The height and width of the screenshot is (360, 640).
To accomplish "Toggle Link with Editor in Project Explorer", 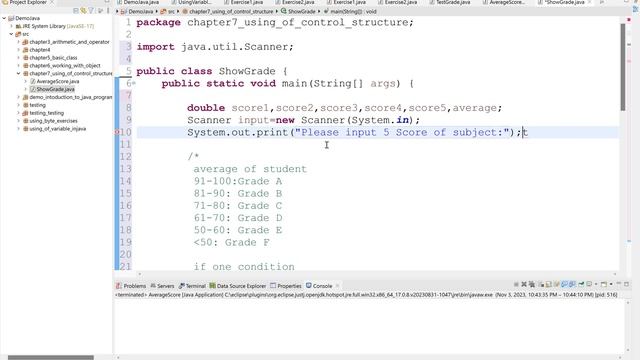I will point(84,11).
